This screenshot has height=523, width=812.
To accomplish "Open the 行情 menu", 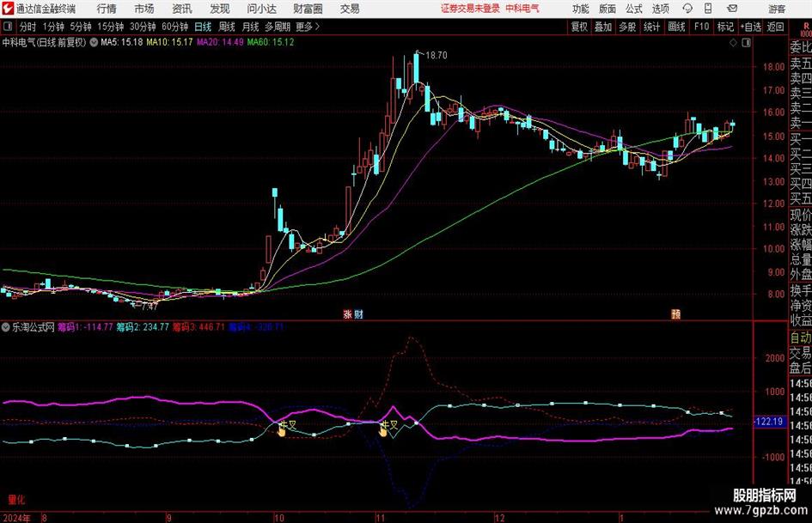I will 107,9.
